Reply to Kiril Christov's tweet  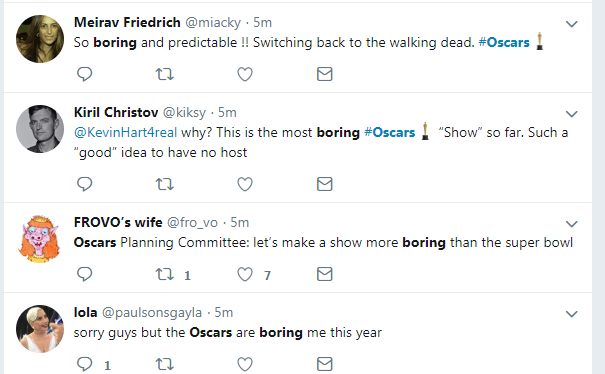[x=84, y=184]
